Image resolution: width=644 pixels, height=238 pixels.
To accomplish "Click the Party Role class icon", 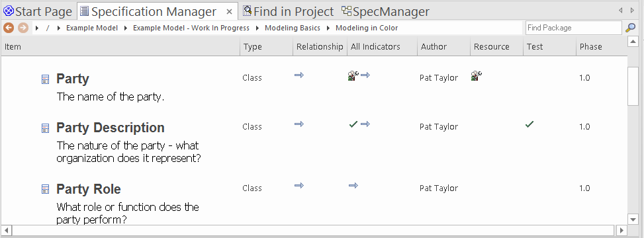I will (x=46, y=190).
